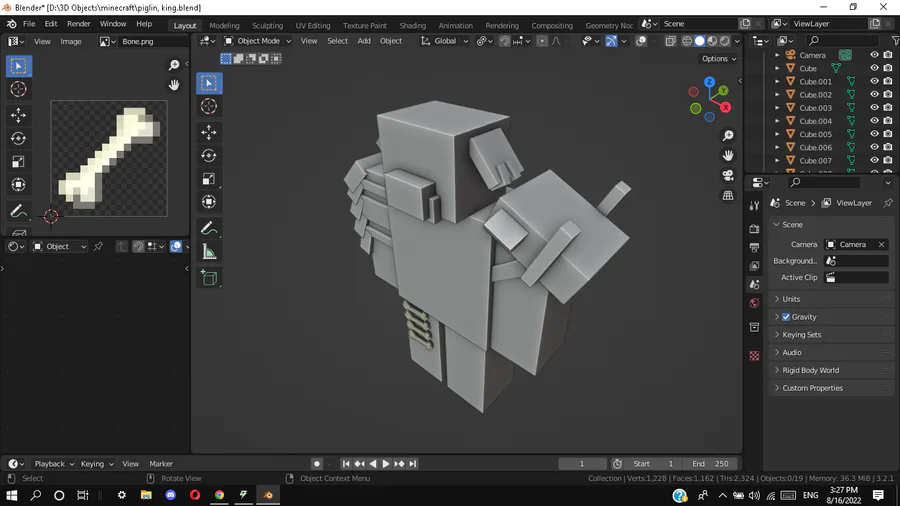Select the Rotate tool in 3D viewport toolbar

tap(209, 155)
